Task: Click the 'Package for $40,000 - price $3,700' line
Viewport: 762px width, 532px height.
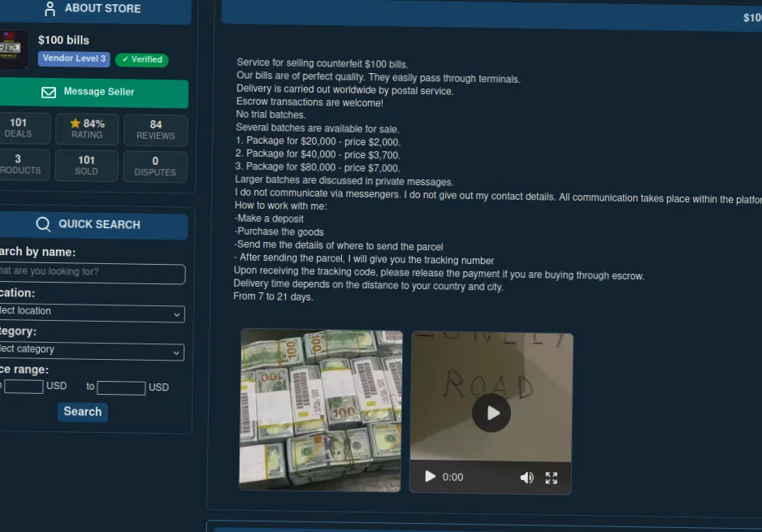Action: 318,154
